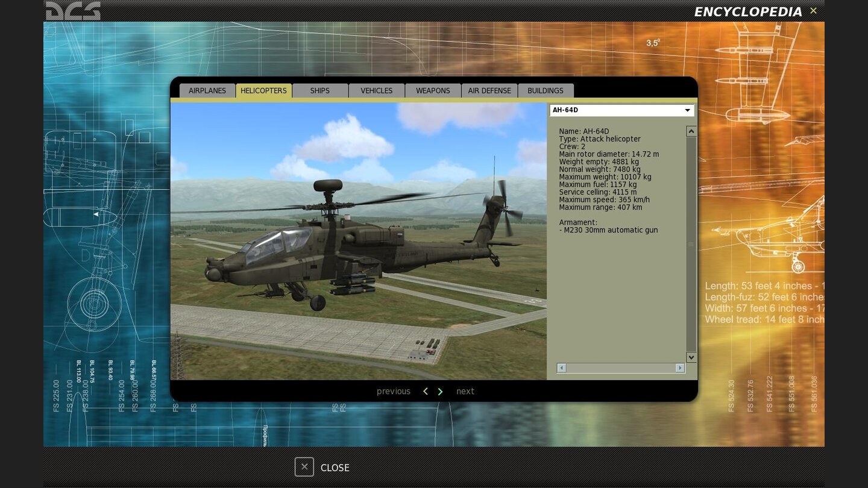This screenshot has height=488, width=868.
Task: Click the left chevron for previous entry
Action: [x=425, y=392]
